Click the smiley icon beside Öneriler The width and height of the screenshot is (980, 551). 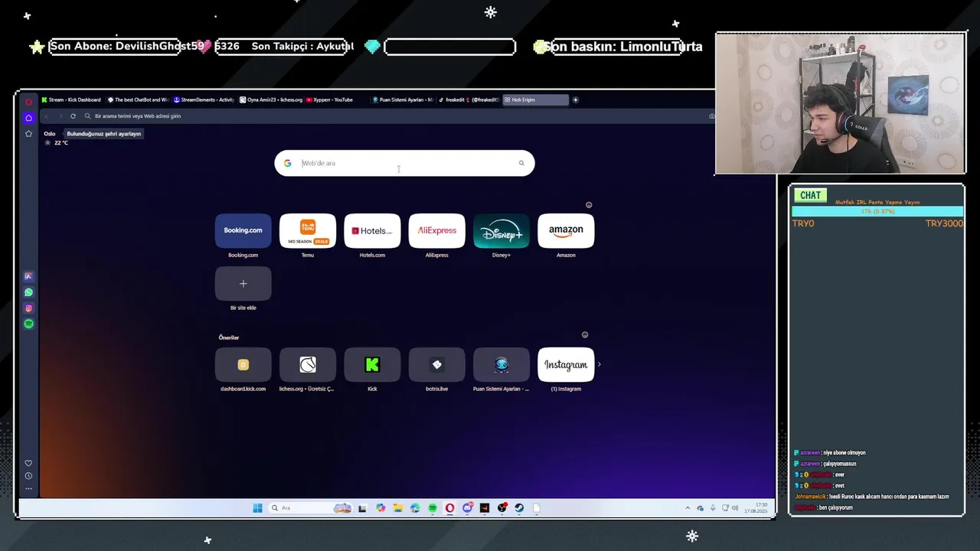tap(585, 335)
